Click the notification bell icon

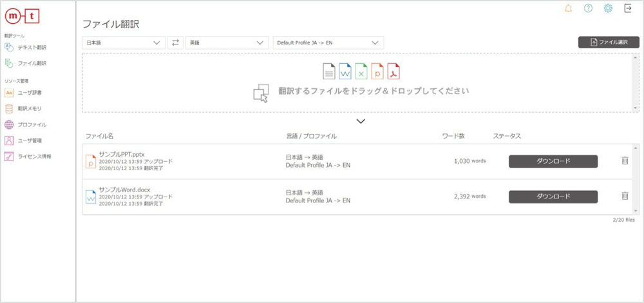(x=568, y=8)
